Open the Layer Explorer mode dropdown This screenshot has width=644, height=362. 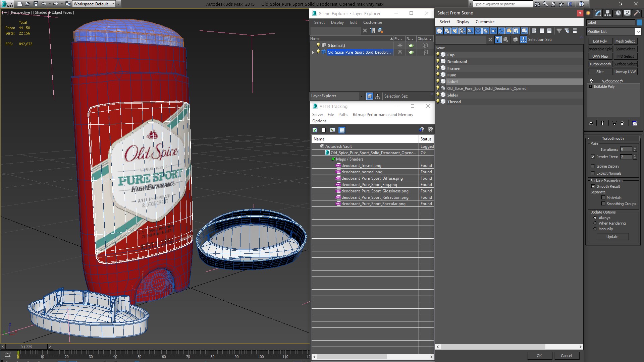(361, 96)
